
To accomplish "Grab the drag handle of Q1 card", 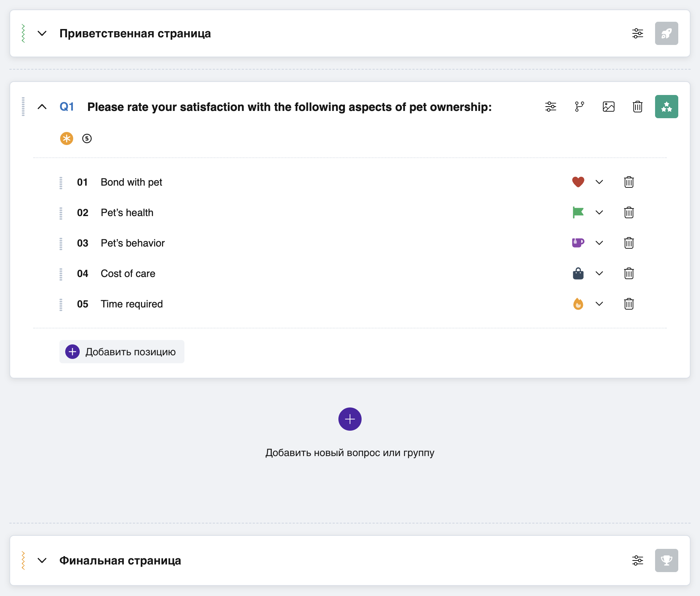I will [x=23, y=107].
